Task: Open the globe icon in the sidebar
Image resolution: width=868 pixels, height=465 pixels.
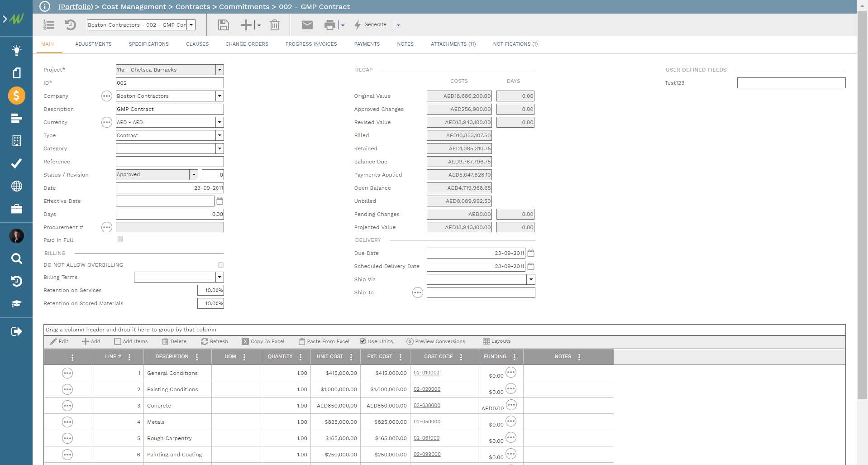Action: point(16,186)
